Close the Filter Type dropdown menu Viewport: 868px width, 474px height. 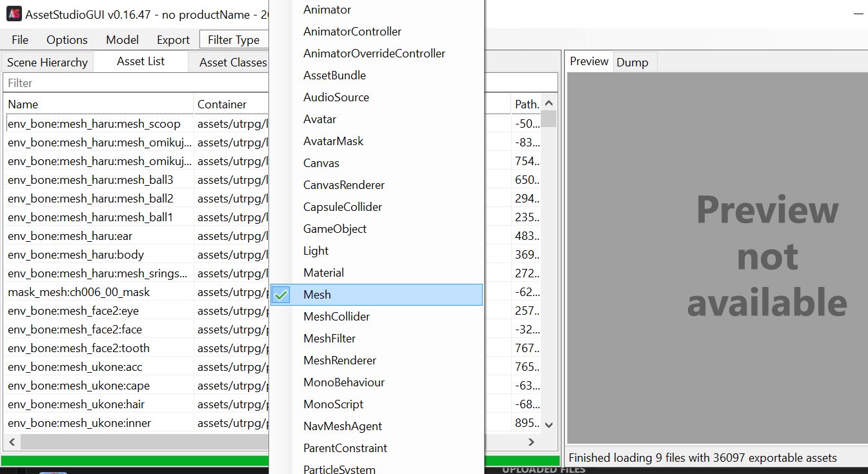tap(234, 40)
